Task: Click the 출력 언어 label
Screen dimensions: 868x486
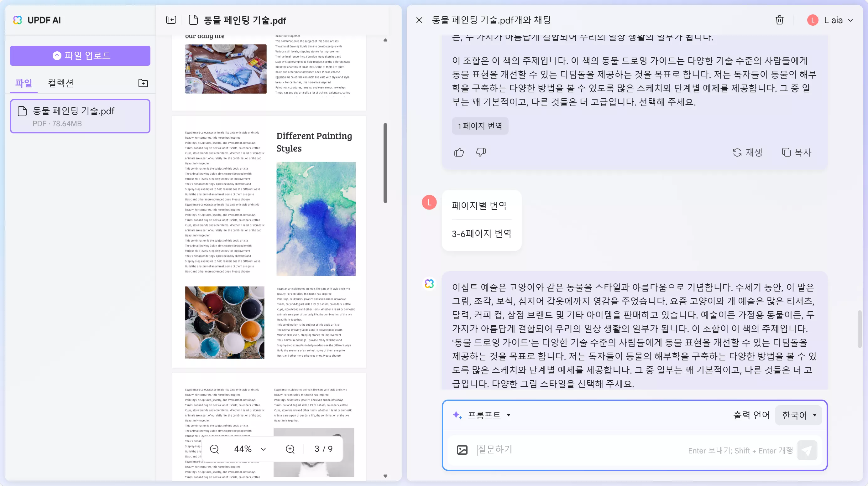Action: (751, 415)
